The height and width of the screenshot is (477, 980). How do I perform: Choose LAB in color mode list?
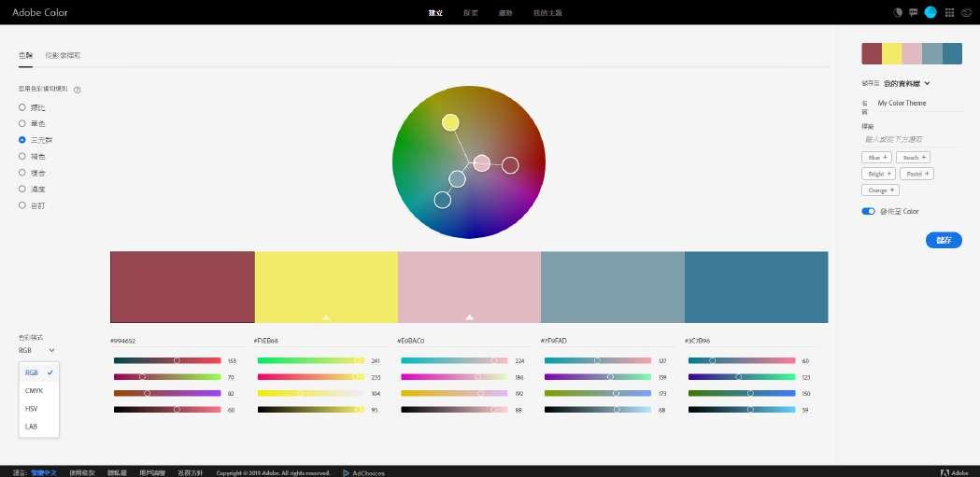38,427
